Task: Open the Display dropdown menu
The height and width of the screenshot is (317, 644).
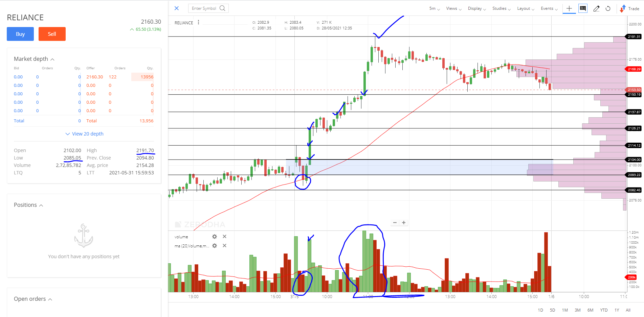Action: coord(477,8)
